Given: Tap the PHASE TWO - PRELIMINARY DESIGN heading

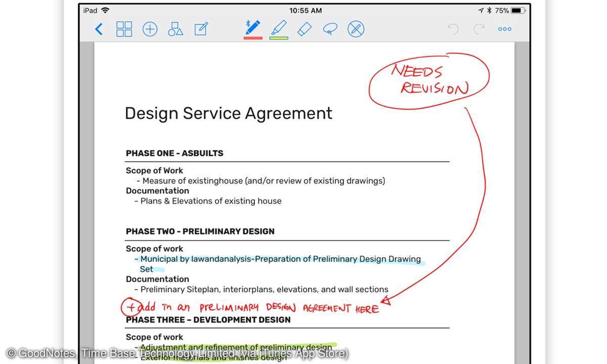Looking at the screenshot, I should coord(200,232).
